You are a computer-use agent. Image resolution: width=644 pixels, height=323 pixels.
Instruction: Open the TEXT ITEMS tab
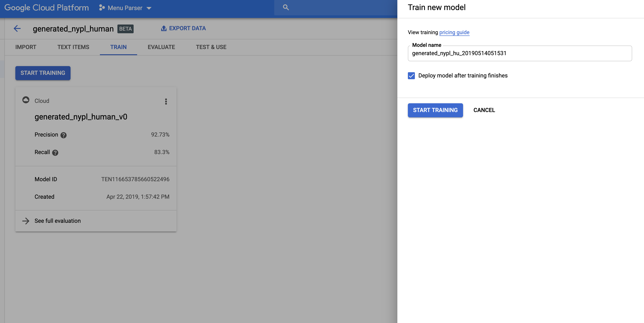click(73, 47)
